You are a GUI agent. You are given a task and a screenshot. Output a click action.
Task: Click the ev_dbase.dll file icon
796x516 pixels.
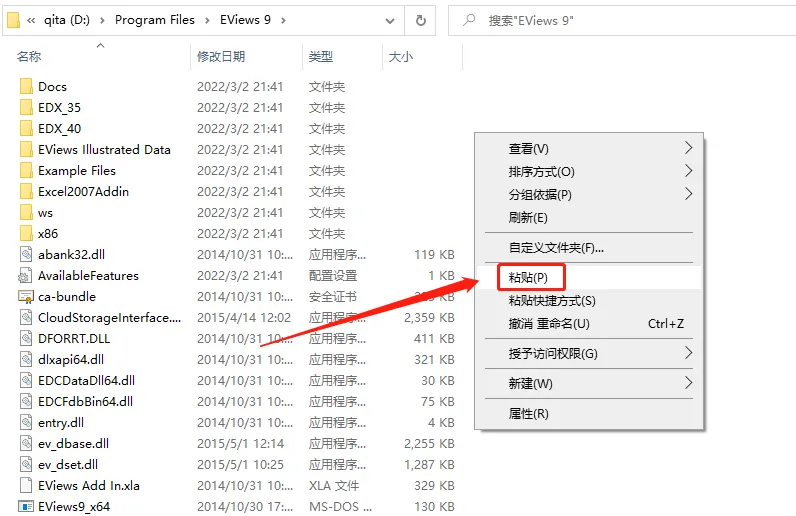pyautogui.click(x=26, y=443)
